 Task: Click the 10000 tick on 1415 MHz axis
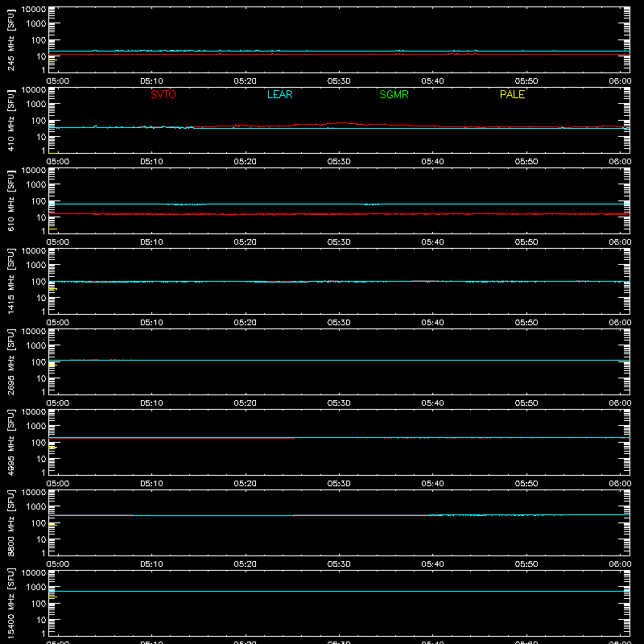pyautogui.click(x=34, y=251)
